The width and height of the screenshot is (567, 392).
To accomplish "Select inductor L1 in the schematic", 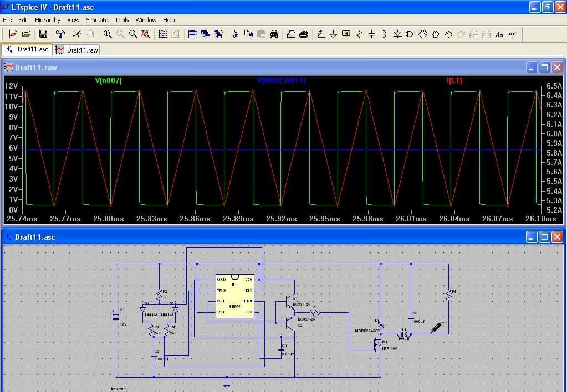I will tap(403, 335).
